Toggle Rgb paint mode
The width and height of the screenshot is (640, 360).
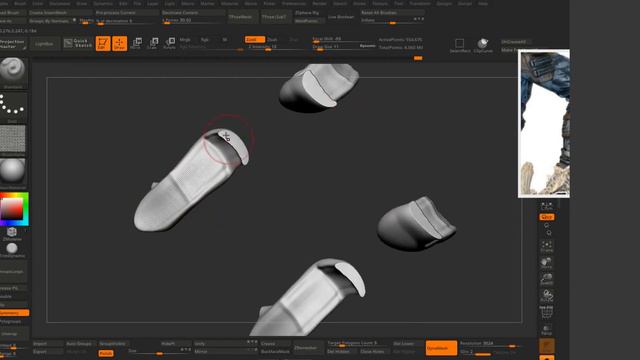coord(204,40)
